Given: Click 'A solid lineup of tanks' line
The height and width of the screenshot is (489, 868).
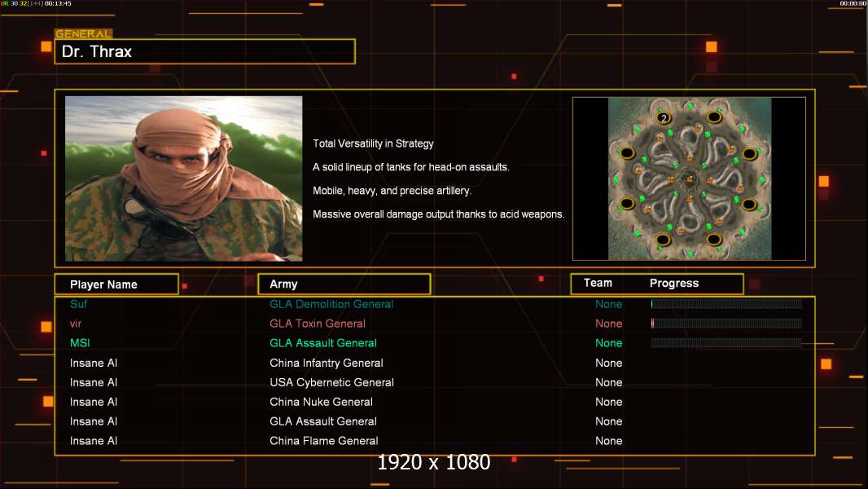Looking at the screenshot, I should 410,167.
